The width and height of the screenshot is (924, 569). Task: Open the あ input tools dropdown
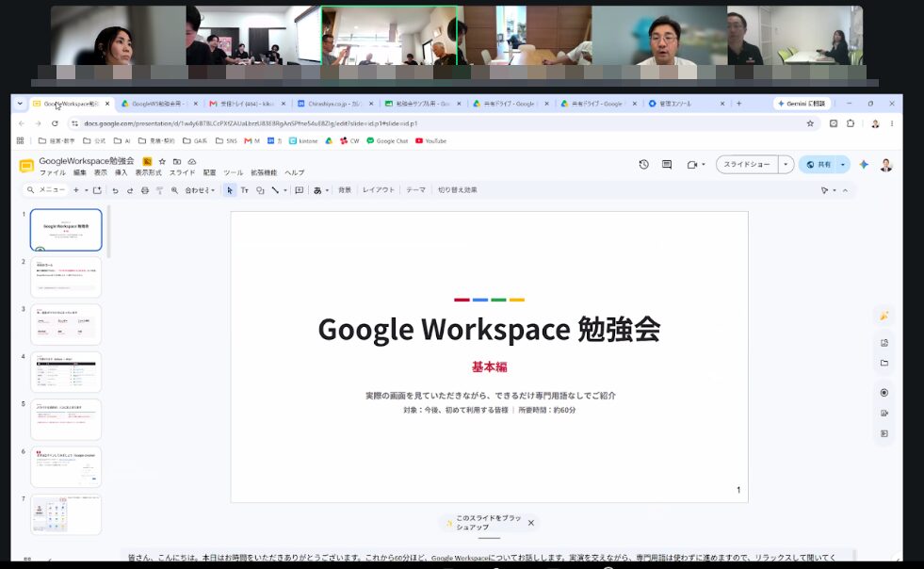tap(320, 190)
